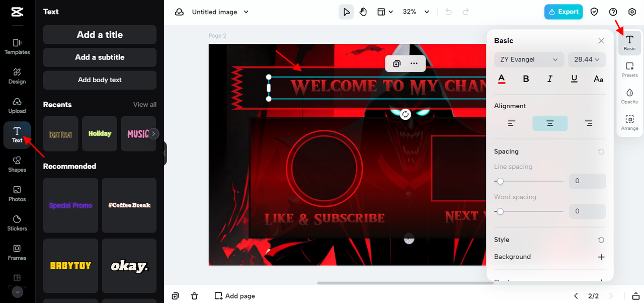Open the help question mark icon

(613, 12)
